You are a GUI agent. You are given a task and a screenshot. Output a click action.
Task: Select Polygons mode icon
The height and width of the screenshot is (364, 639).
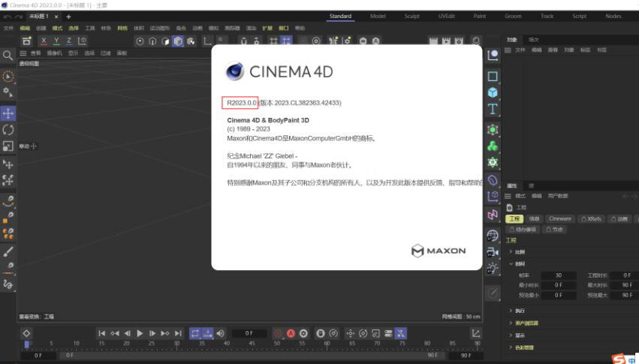[165, 41]
